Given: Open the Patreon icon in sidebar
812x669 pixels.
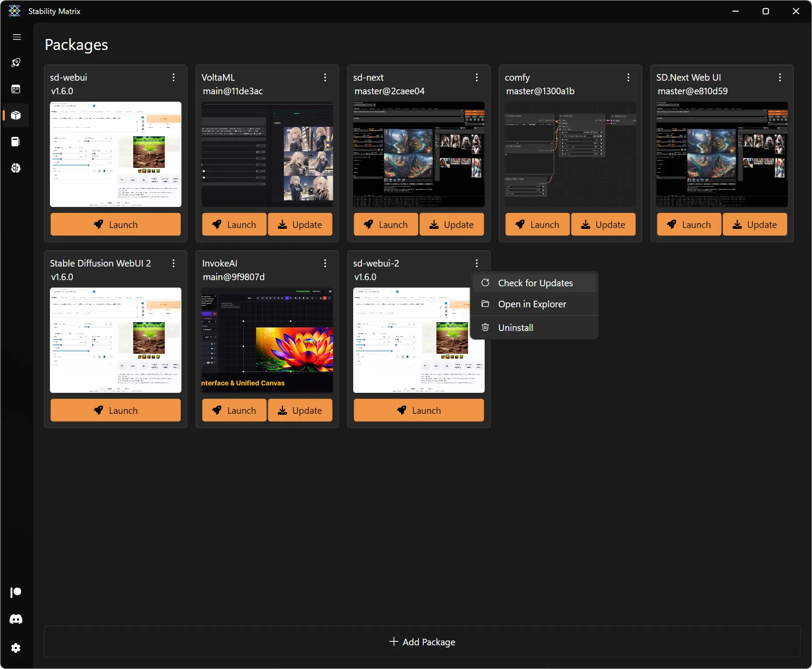Looking at the screenshot, I should coord(16,592).
